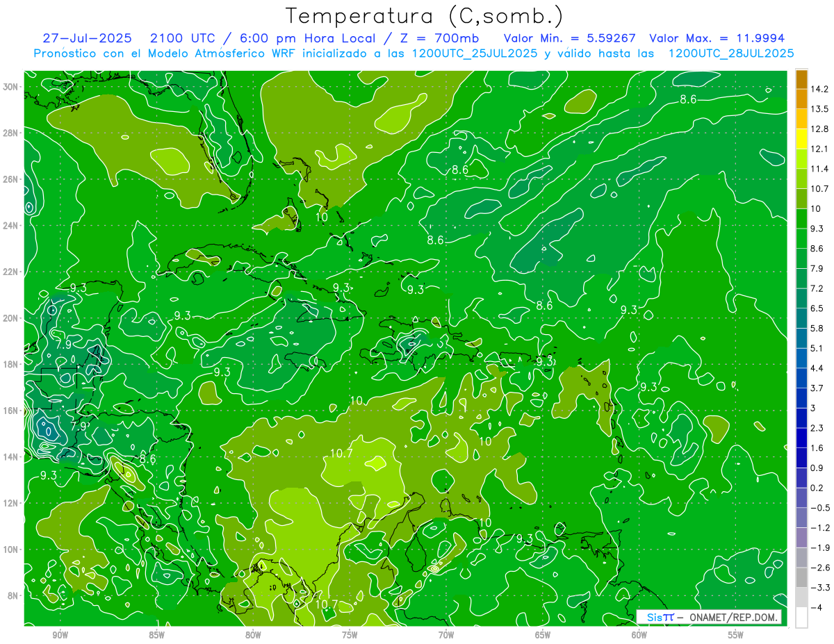Click the 'Z = 700mb' level text
The image size is (834, 644).
point(439,38)
